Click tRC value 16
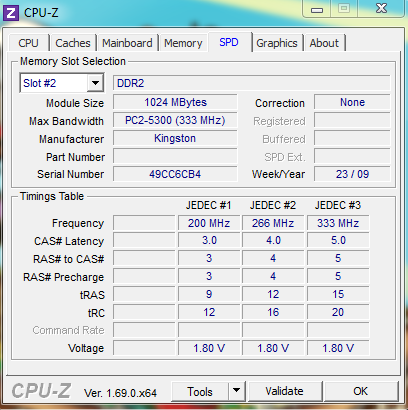408x410 pixels. tap(273, 312)
